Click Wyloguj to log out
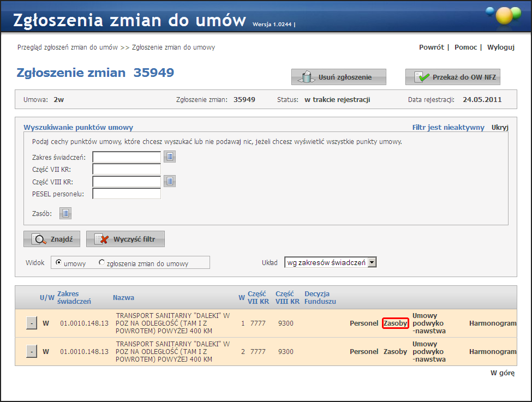Image resolution: width=532 pixels, height=402 pixels. [500, 47]
